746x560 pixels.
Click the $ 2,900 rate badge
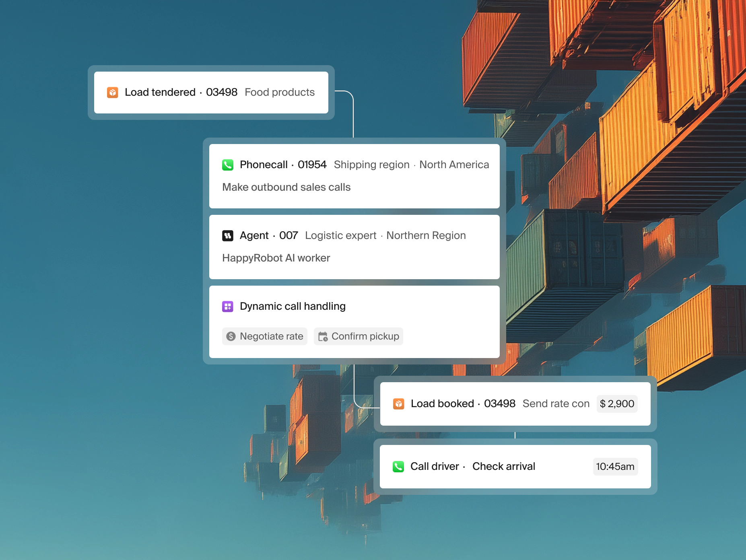pos(617,404)
